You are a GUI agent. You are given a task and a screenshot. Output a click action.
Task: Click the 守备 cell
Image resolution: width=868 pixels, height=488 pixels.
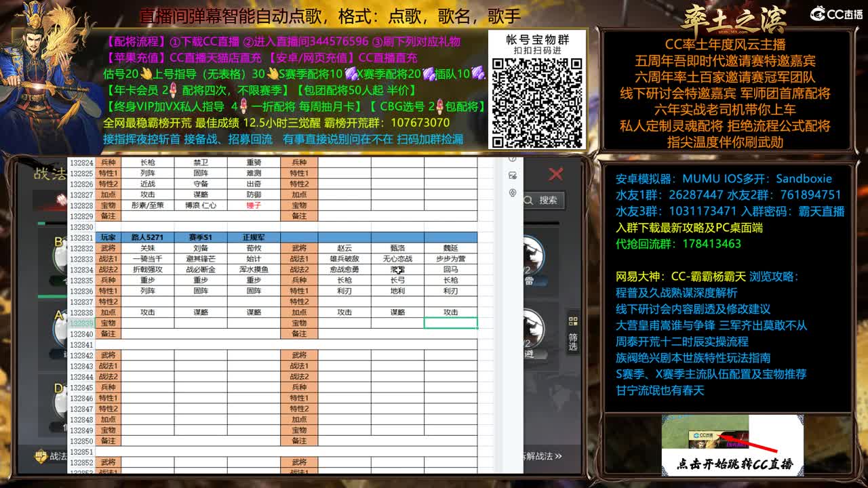pos(200,184)
